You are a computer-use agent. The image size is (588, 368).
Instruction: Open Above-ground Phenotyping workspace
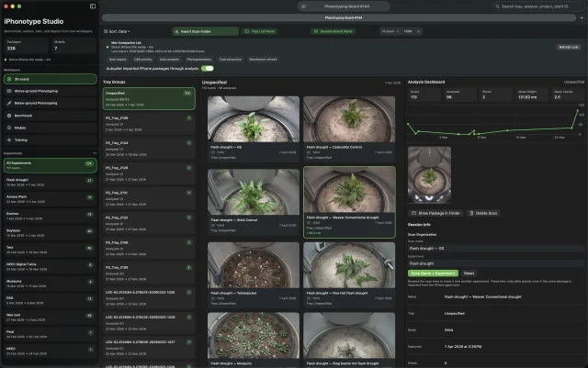coord(51,91)
